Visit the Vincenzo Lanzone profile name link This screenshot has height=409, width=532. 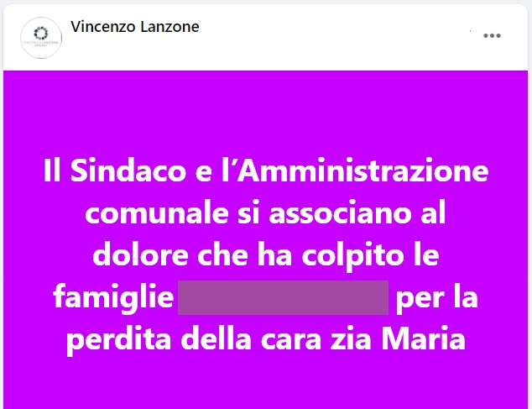pos(135,27)
